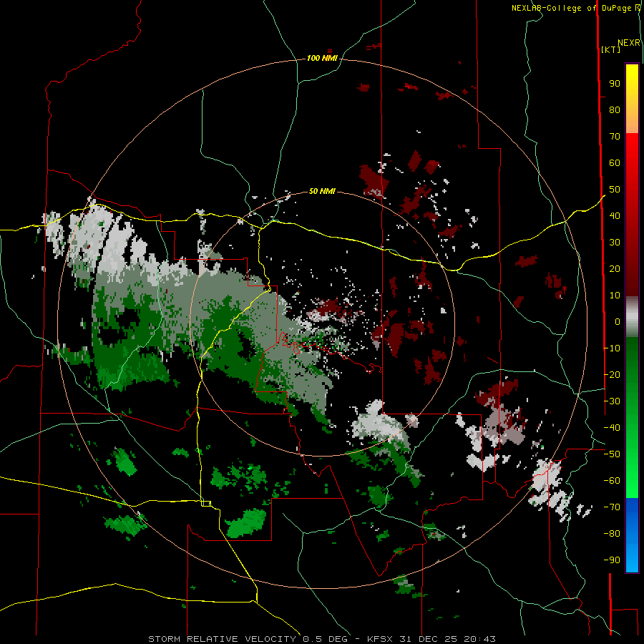Click the positive 90 label on the velocity scale
Image resolution: width=644 pixels, height=644 pixels.
tap(615, 84)
